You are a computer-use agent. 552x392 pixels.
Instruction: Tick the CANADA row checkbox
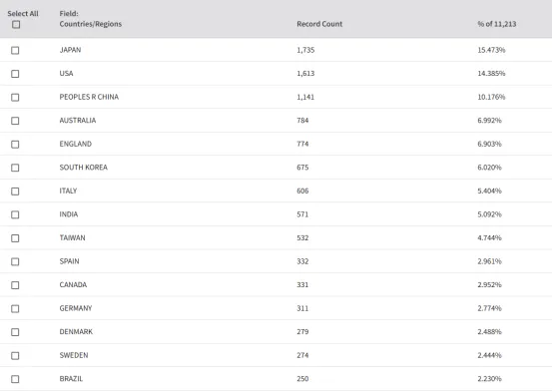(x=15, y=285)
